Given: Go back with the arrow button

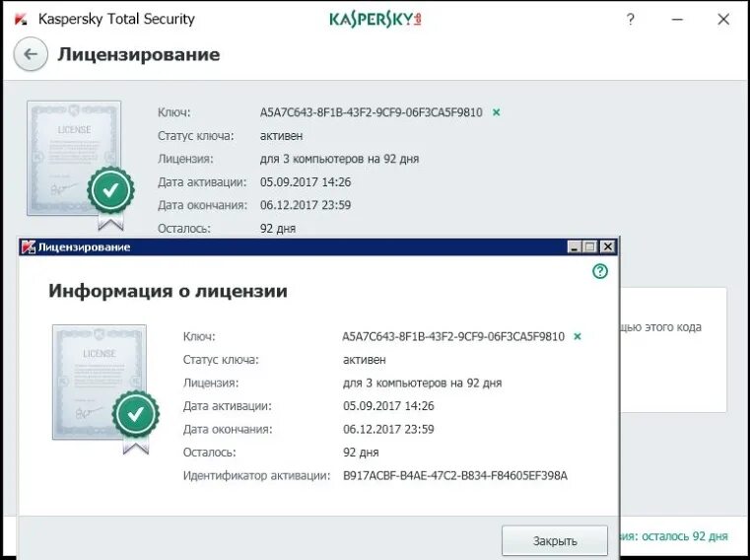Looking at the screenshot, I should pos(31,54).
